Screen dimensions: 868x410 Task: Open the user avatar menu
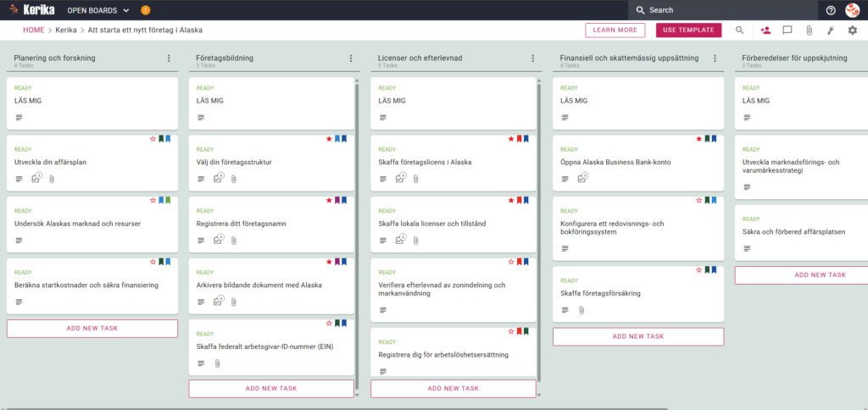tap(852, 10)
